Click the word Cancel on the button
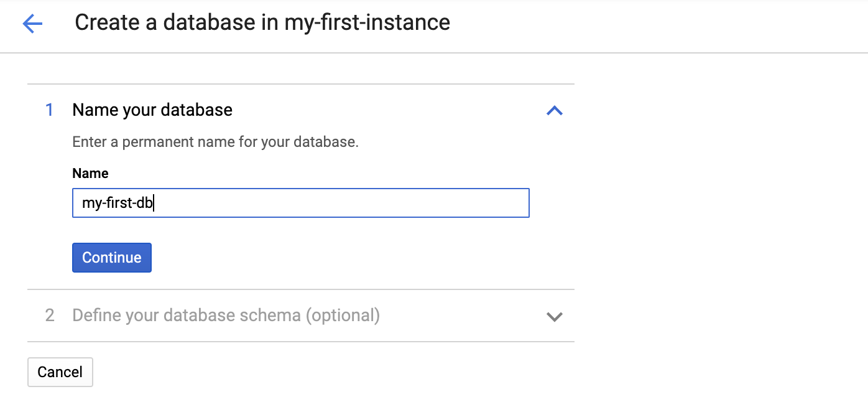This screenshot has width=868, height=412. coord(60,372)
